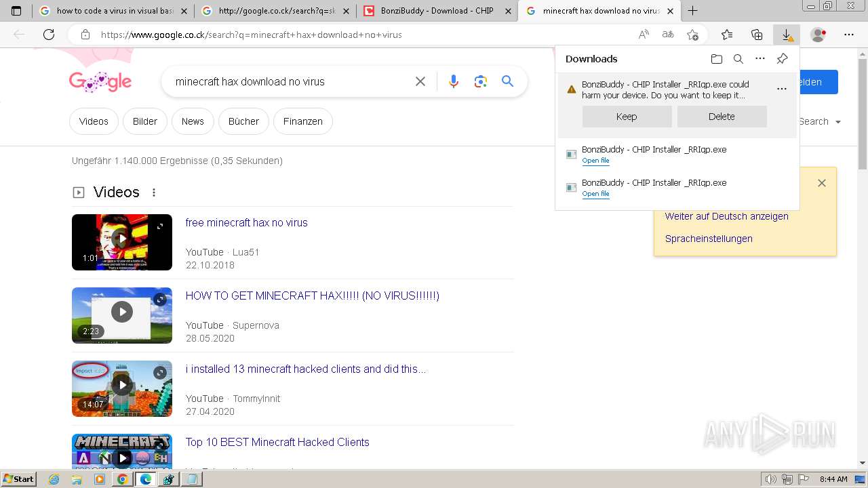
Task: Activate Read aloud icon in address bar
Action: [644, 35]
